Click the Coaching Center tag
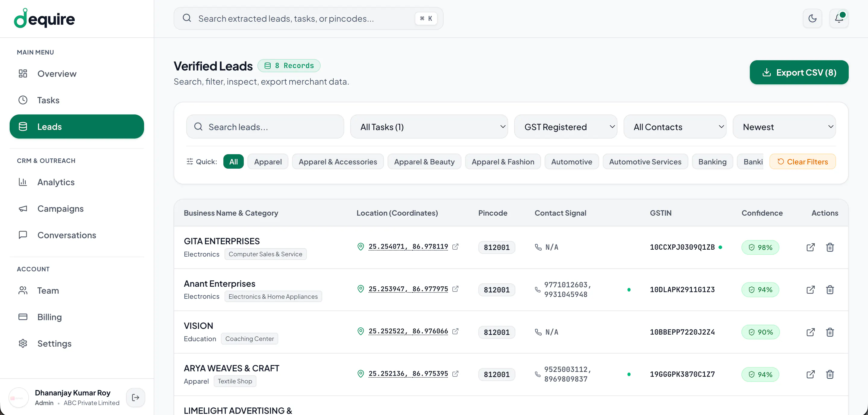Image resolution: width=868 pixels, height=415 pixels. coord(249,339)
